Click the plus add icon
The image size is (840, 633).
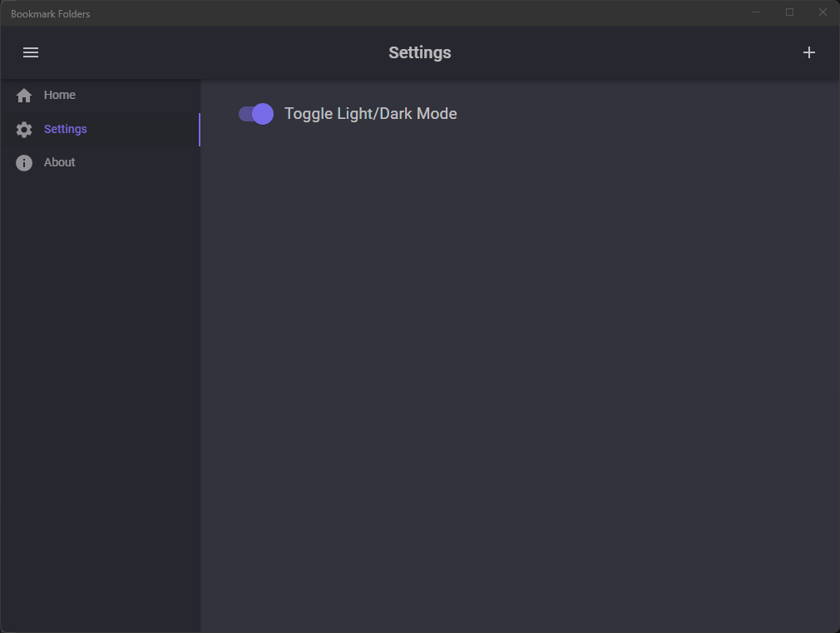point(809,52)
